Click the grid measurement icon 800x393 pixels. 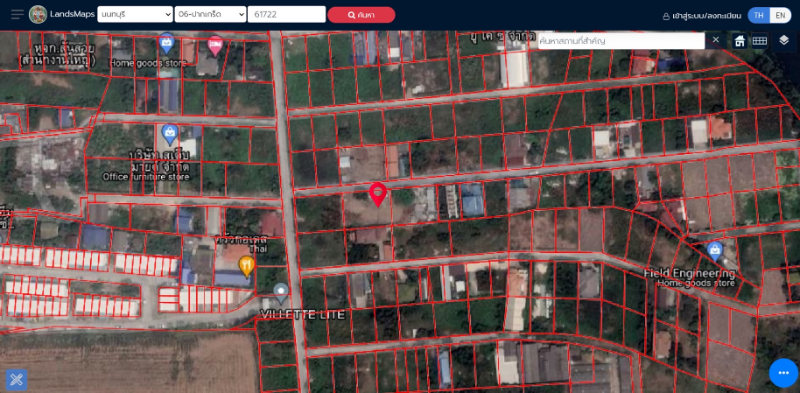tap(760, 40)
